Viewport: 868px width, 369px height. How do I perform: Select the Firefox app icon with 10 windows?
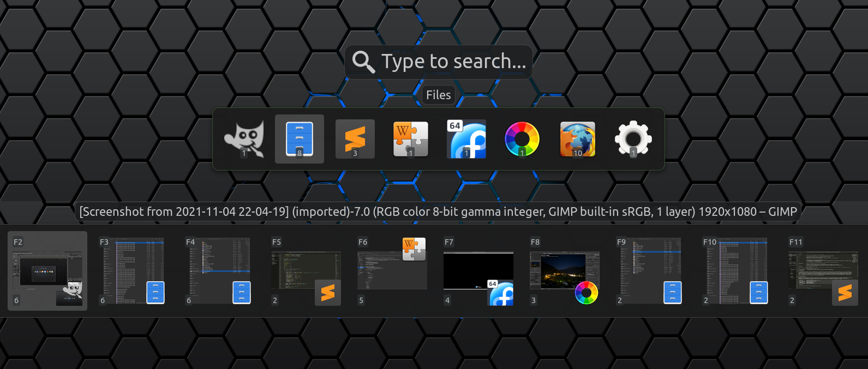tap(578, 139)
